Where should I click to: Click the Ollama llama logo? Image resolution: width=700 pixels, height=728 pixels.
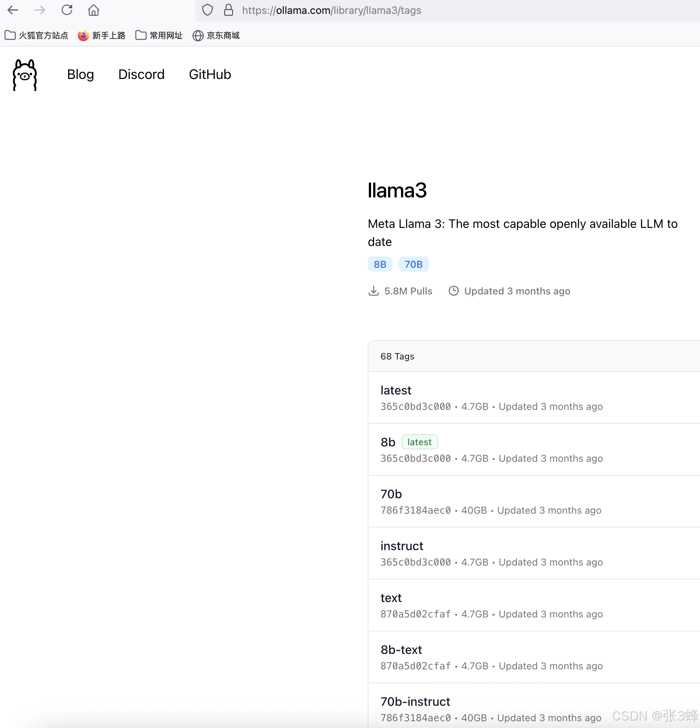coord(25,75)
